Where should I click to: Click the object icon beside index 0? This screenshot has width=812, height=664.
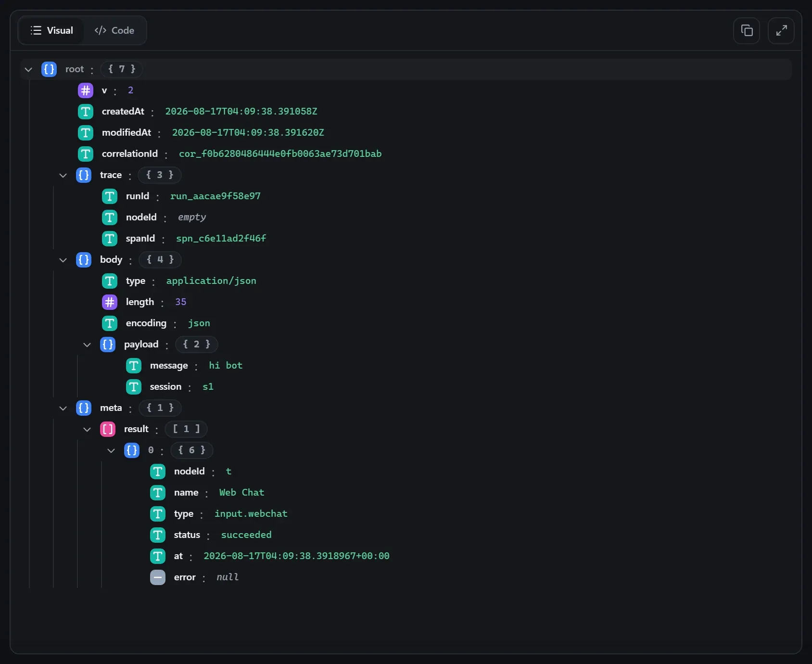click(x=132, y=450)
